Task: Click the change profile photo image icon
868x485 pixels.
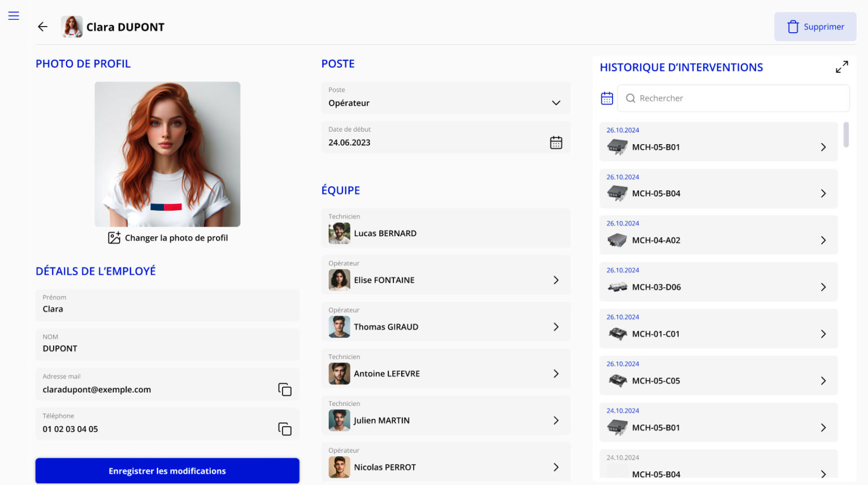Action: [x=114, y=238]
